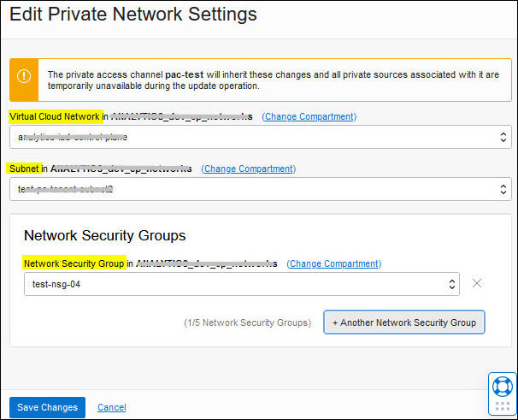Image resolution: width=518 pixels, height=420 pixels.
Task: Click the Edit Private Network Settings title
Action: coord(133,15)
